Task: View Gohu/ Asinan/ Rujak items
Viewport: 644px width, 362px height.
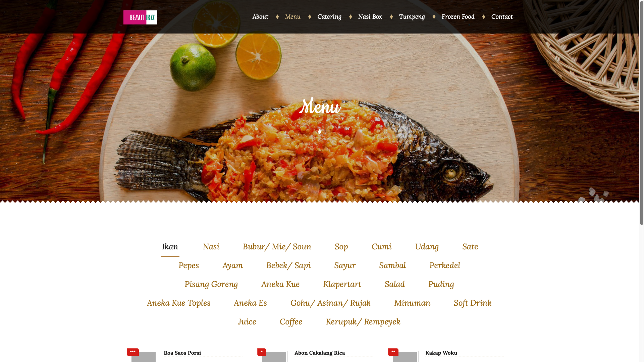Action: [330, 303]
